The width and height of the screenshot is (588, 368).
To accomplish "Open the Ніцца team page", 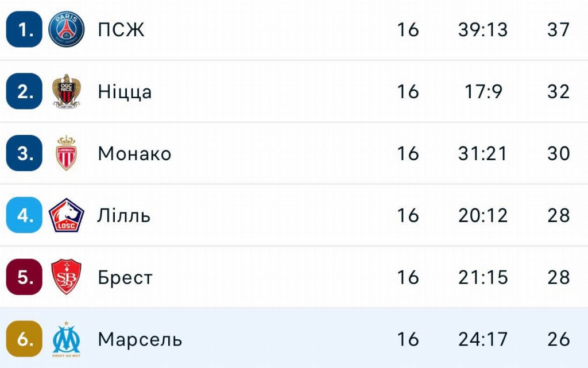I will (125, 92).
